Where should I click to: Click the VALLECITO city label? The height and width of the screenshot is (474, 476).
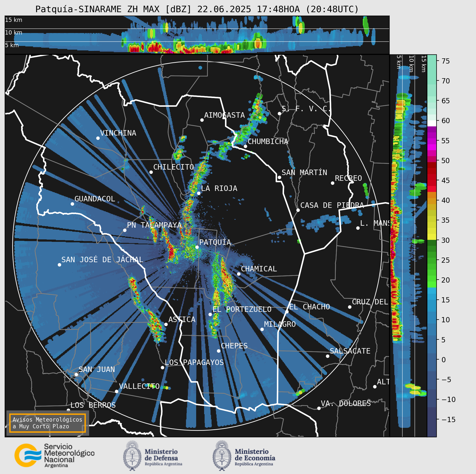tap(139, 386)
